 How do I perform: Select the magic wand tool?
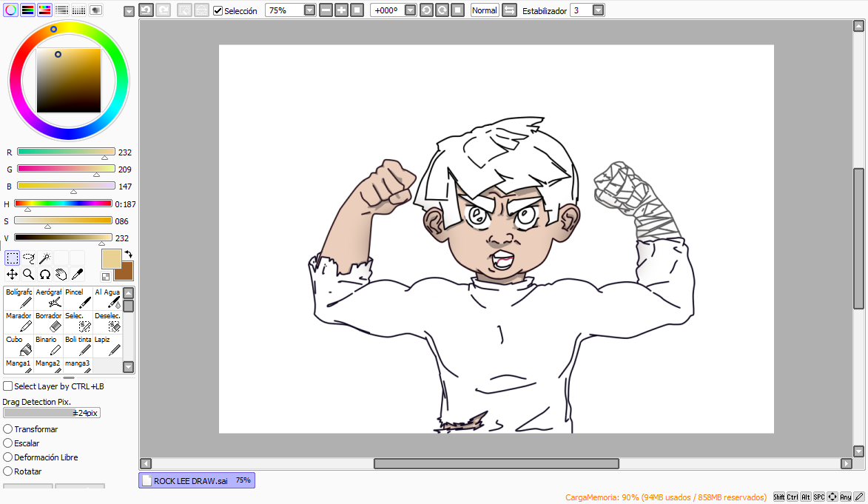pyautogui.click(x=45, y=258)
